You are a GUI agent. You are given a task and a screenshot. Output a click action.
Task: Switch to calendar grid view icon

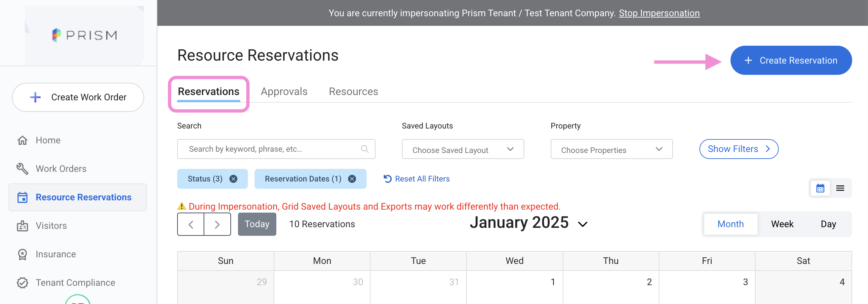pos(820,188)
